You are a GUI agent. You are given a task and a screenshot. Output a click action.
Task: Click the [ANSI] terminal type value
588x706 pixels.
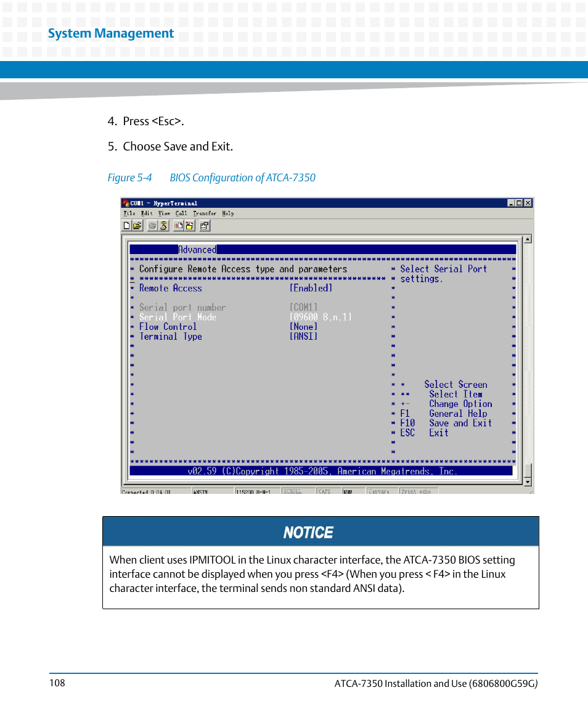pos(303,336)
